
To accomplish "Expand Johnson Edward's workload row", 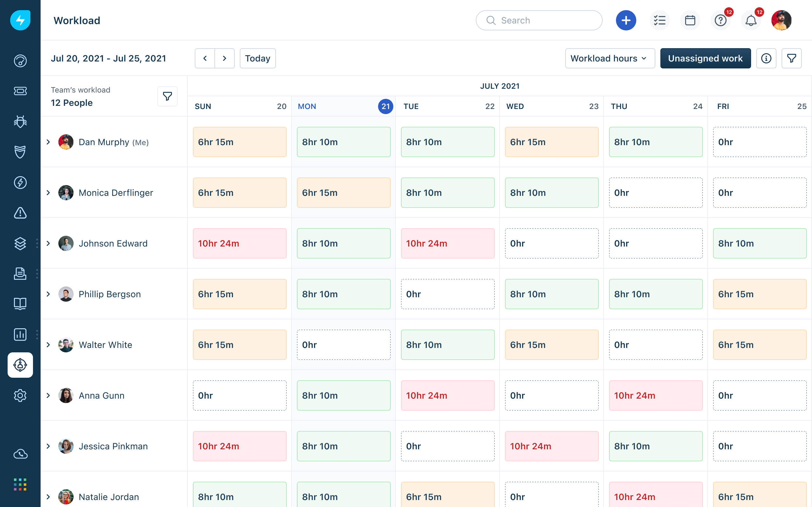I will point(48,243).
